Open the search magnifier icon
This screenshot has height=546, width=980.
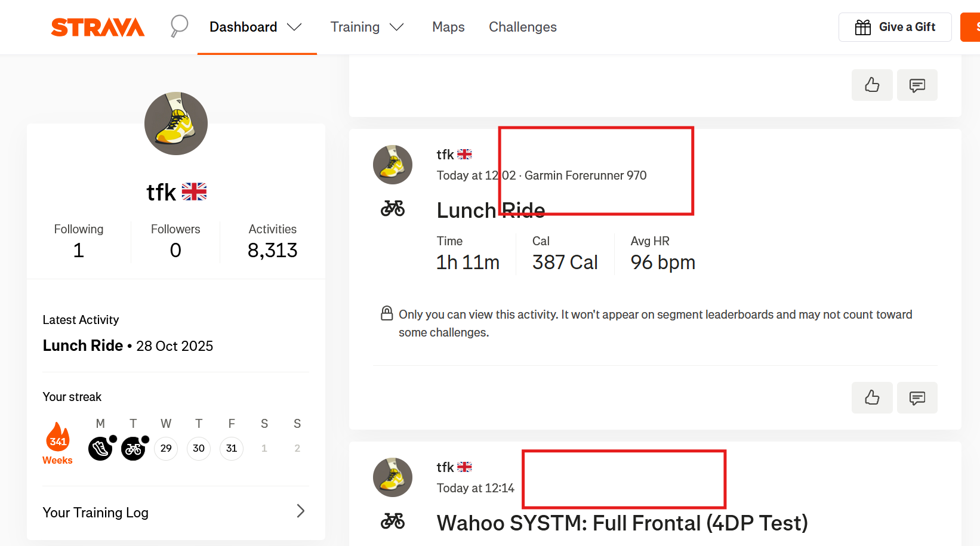point(178,26)
